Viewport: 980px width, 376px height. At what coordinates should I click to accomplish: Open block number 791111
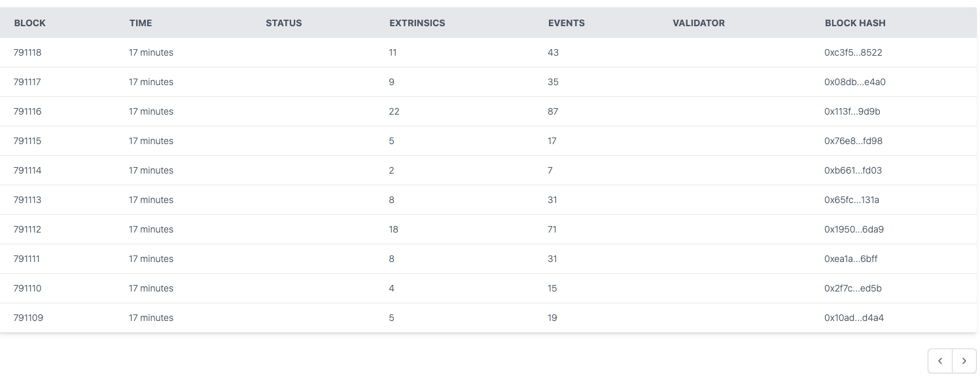point(27,259)
